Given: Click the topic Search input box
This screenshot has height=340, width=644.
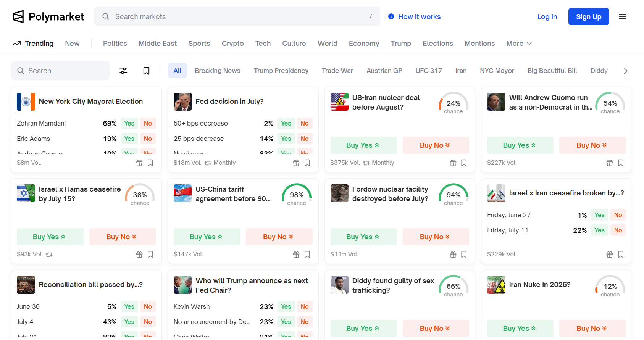Looking at the screenshot, I should (60, 71).
